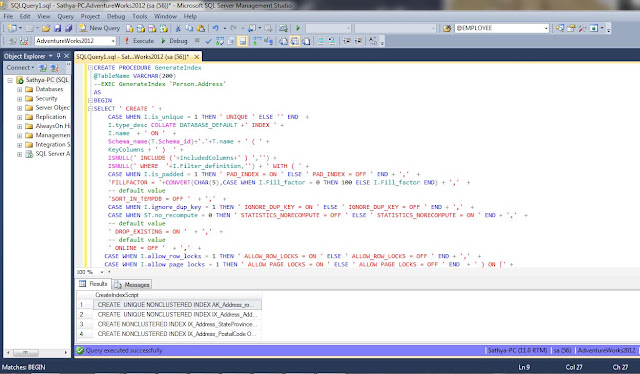This screenshot has height=374, width=640.
Task: Expand the Security folder node
Action: pos(19,99)
